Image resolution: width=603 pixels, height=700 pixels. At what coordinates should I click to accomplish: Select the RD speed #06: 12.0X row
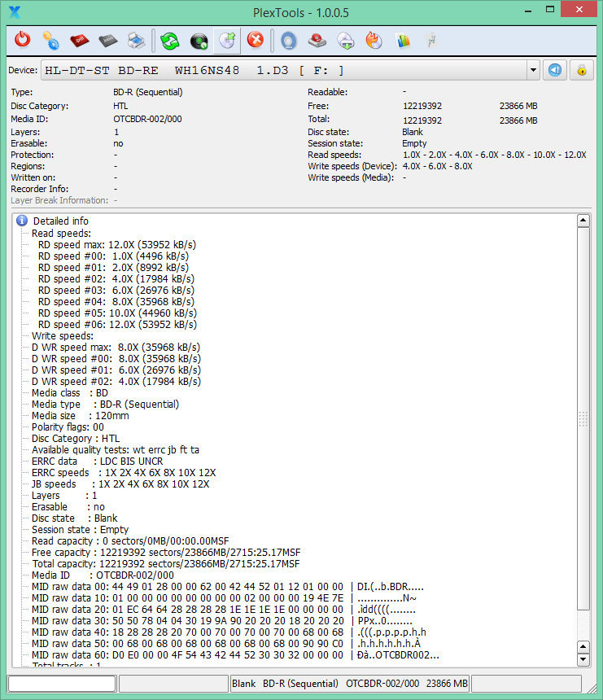click(x=117, y=325)
